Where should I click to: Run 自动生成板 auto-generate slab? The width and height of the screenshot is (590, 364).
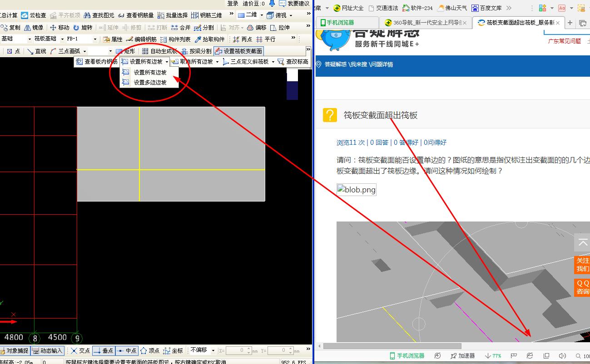point(159,51)
